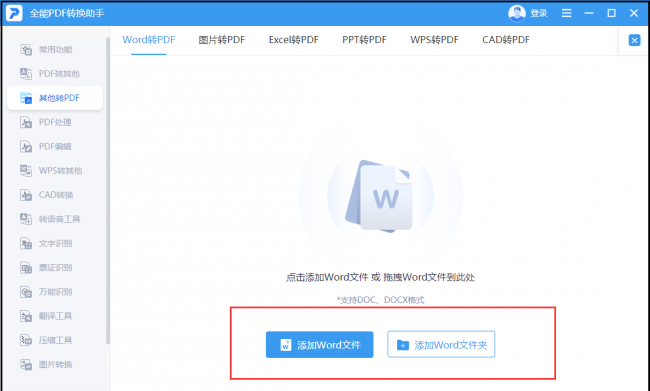Click the sidebar vertical scrollbar
The width and height of the screenshot is (650, 391).
[108, 191]
